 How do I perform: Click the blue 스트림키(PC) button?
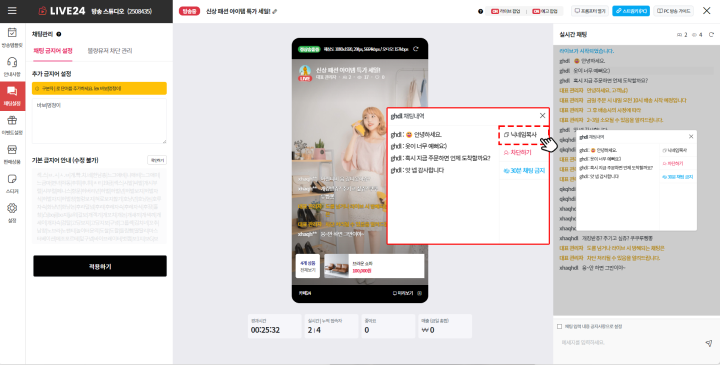(631, 11)
